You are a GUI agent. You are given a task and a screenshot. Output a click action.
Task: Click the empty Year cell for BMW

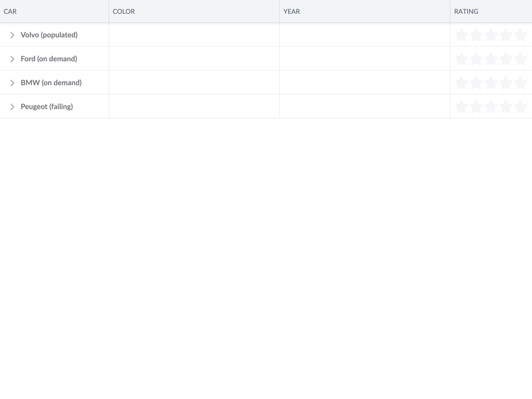click(365, 83)
